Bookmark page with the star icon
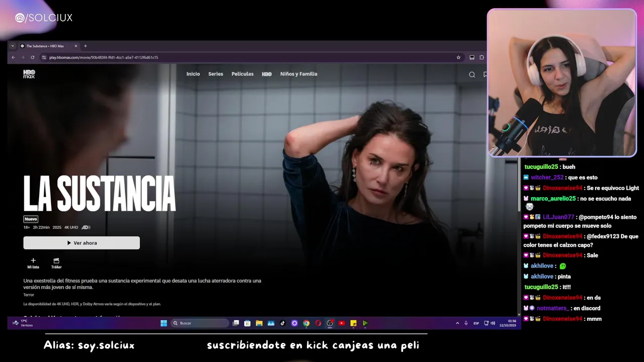This screenshot has width=644, height=362. pyautogui.click(x=458, y=57)
